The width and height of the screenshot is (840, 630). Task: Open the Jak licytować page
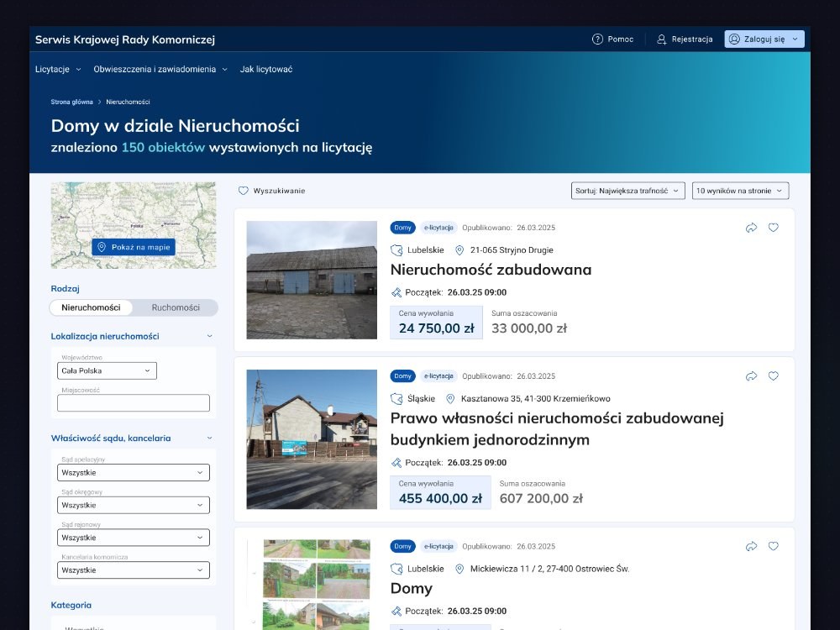click(x=266, y=69)
